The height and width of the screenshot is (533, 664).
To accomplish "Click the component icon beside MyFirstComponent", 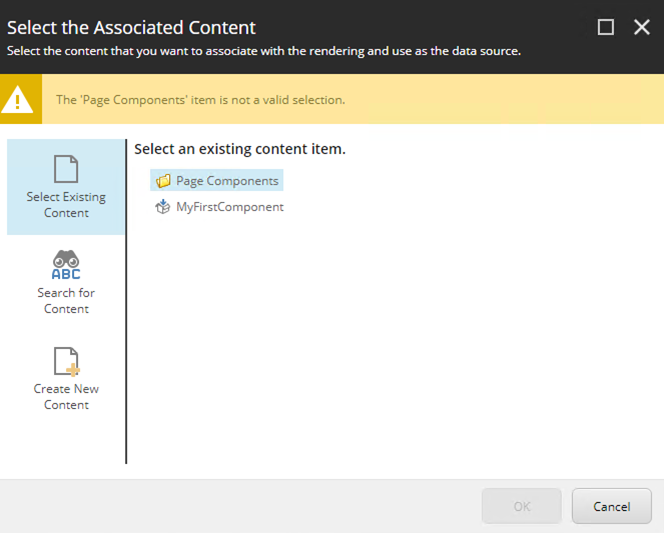I will click(163, 207).
